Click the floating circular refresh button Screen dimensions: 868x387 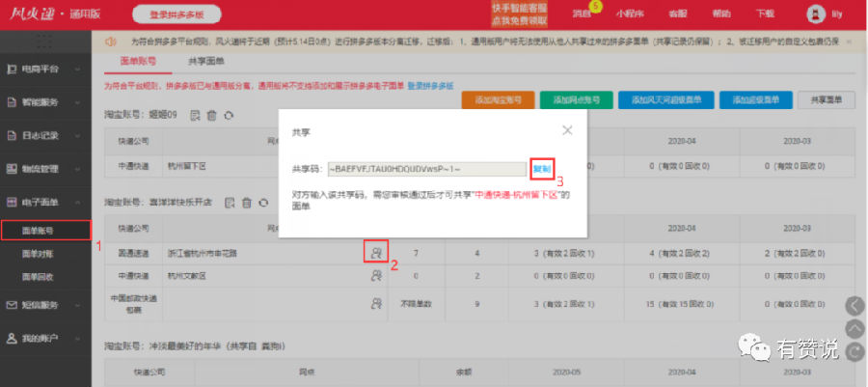click(x=855, y=351)
